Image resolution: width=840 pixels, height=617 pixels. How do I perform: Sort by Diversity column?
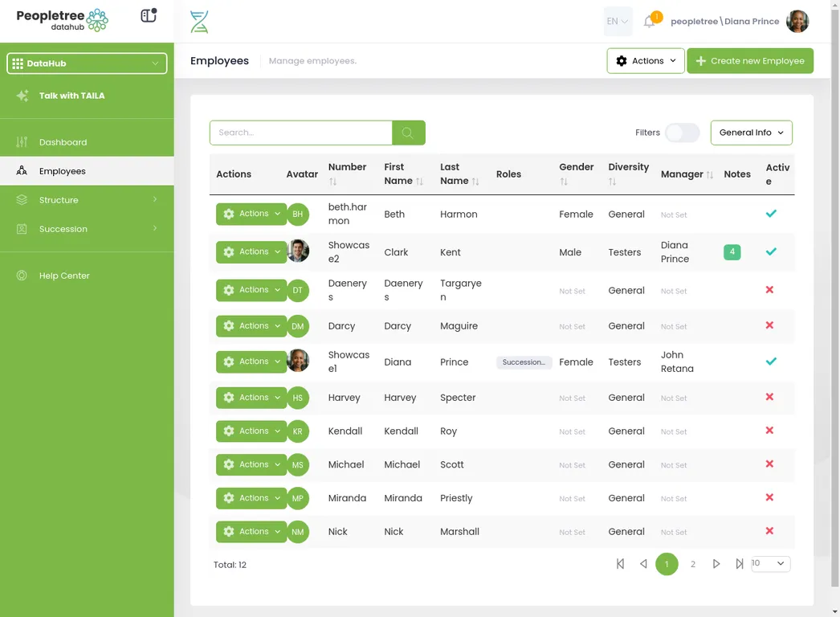[612, 182]
